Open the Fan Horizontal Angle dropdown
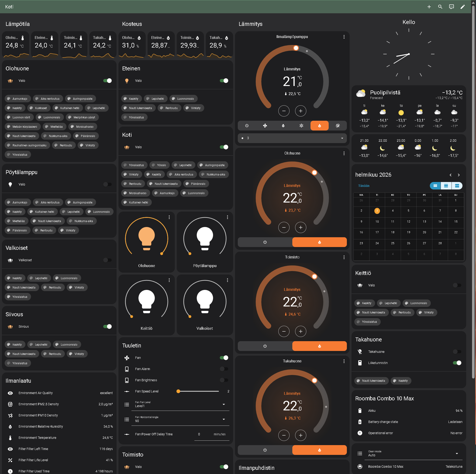This screenshot has width=476, height=474. [x=180, y=419]
